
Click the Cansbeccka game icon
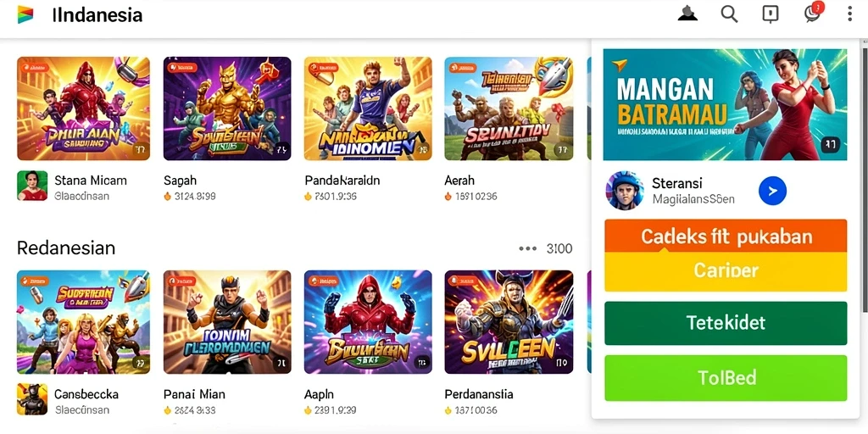[x=32, y=399]
